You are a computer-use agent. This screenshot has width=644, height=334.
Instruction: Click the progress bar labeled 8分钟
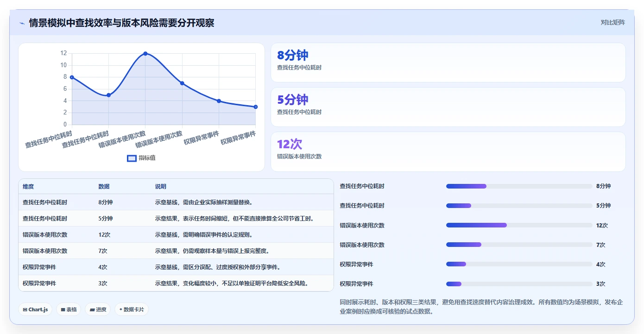[x=519, y=186]
